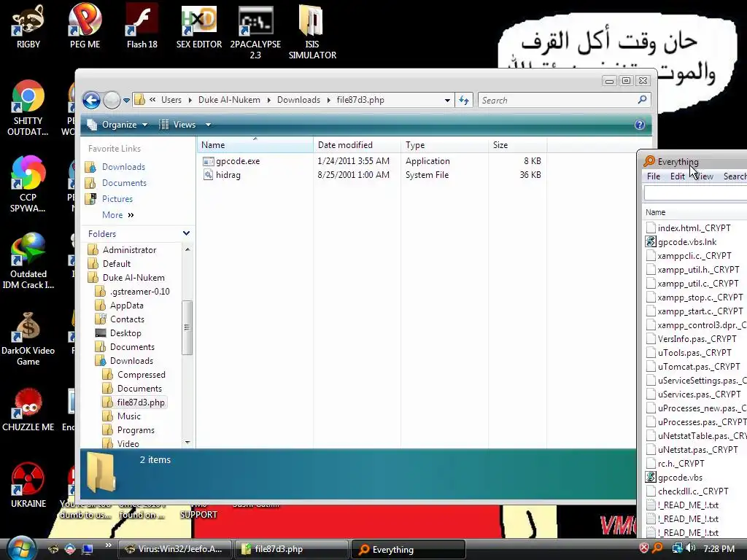
Task: Click the red security alert tray icon
Action: pyautogui.click(x=643, y=548)
